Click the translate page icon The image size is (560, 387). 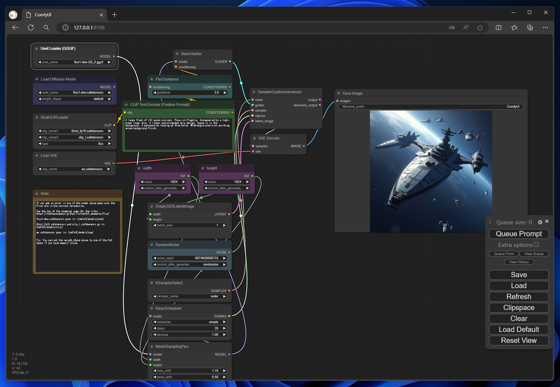pos(452,27)
